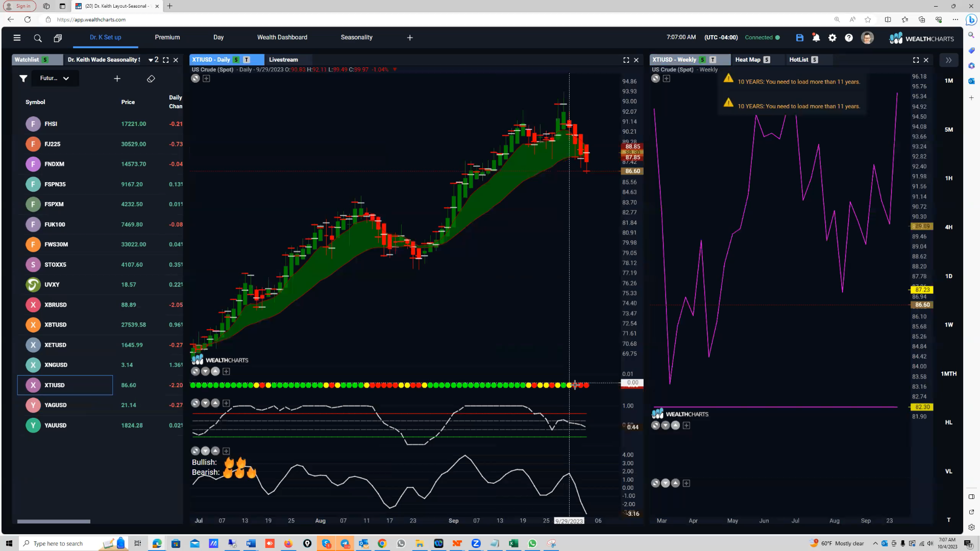The width and height of the screenshot is (980, 551).
Task: Move dotted signal pane up
Action: pyautogui.click(x=215, y=371)
